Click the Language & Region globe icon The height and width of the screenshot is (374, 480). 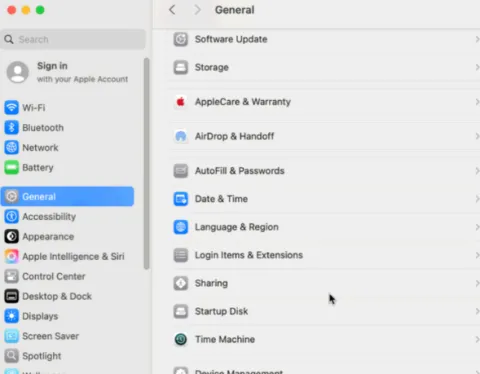[x=181, y=227]
